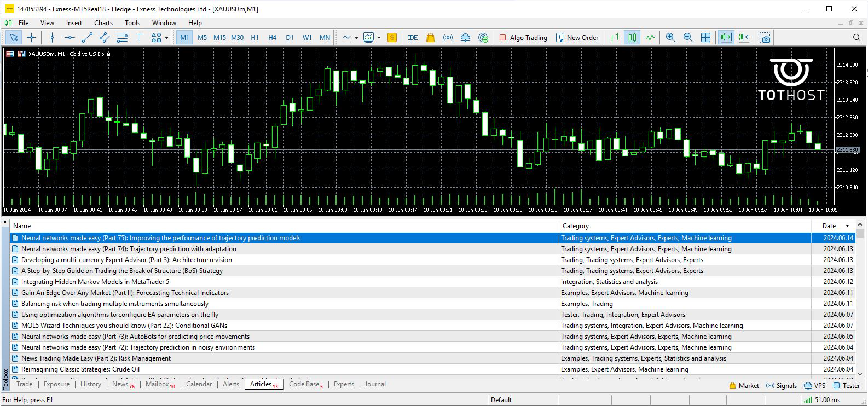Sort articles by the Name column header
This screenshot has height=406, width=868.
coord(285,226)
